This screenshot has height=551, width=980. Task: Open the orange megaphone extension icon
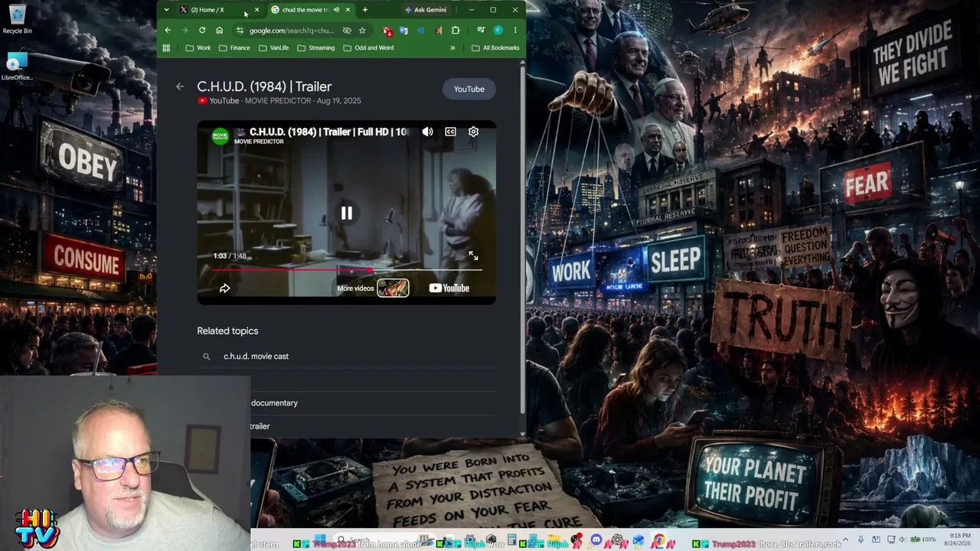tap(438, 31)
